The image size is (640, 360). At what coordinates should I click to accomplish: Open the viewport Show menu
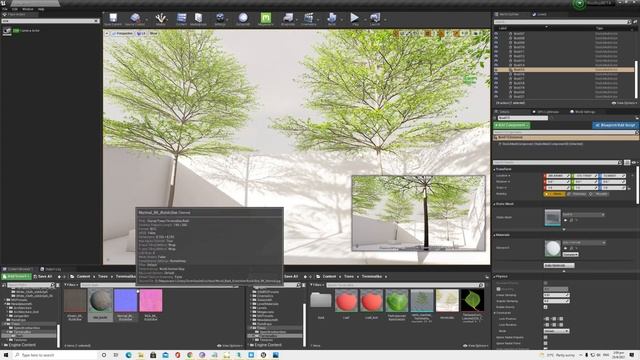tap(153, 33)
